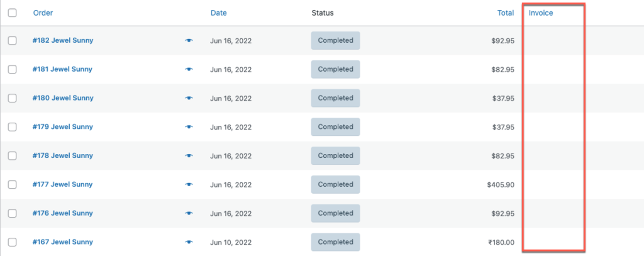Viewport: 644px width, 256px height.
Task: Select the checkbox for order #177
Action: pyautogui.click(x=12, y=185)
